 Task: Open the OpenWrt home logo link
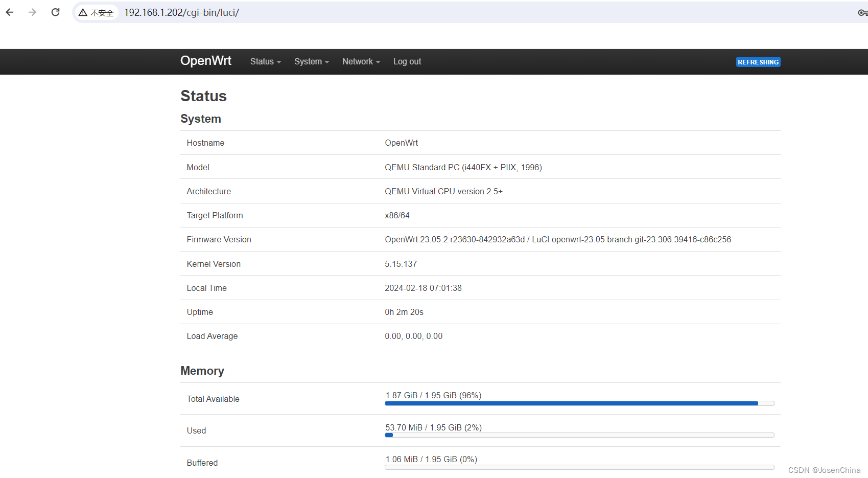(x=206, y=61)
